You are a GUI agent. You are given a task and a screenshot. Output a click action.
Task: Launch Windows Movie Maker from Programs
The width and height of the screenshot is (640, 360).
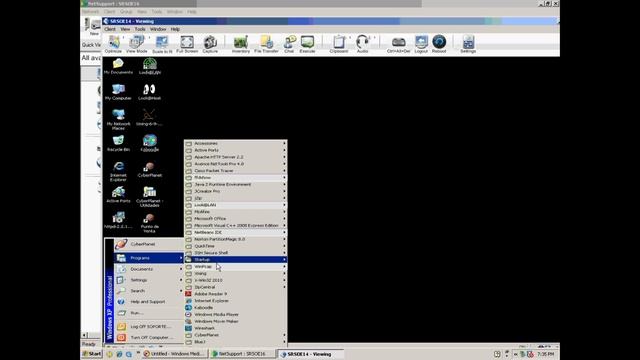236,321
